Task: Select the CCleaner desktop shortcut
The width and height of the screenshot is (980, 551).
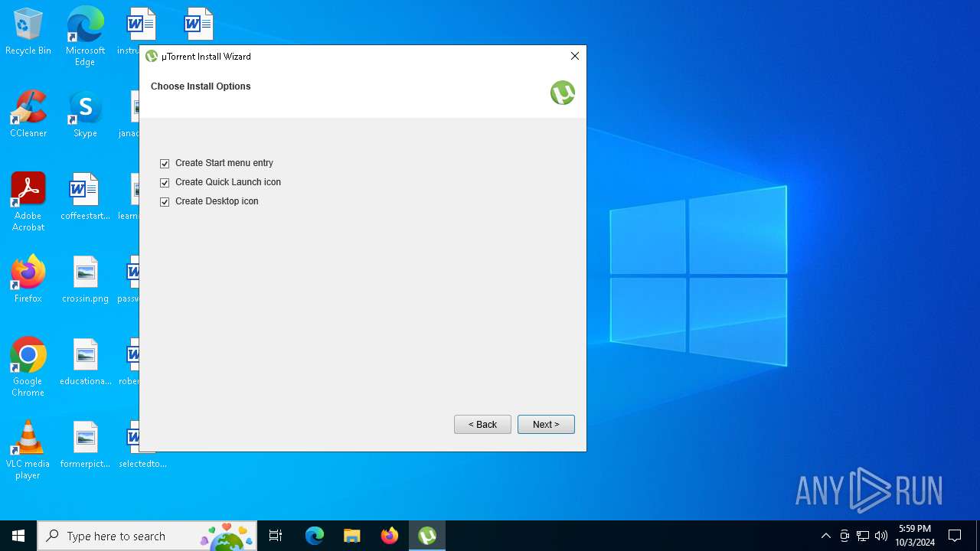Action: pos(28,114)
